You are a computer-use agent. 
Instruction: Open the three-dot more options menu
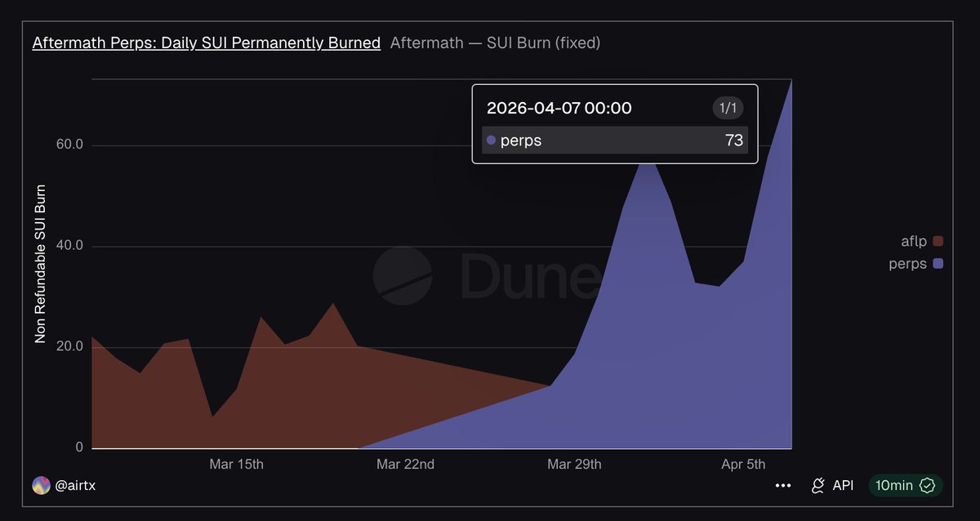point(782,486)
